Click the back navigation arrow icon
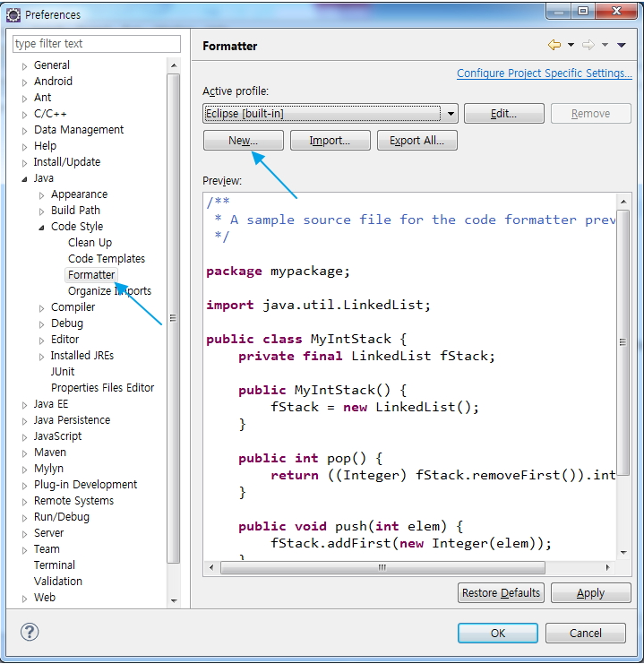 (x=554, y=45)
